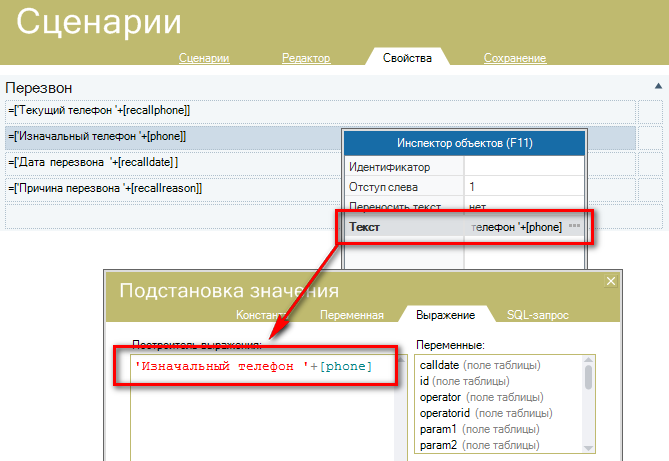Switch to the Редактор tab
The height and width of the screenshot is (461, 669).
306,59
